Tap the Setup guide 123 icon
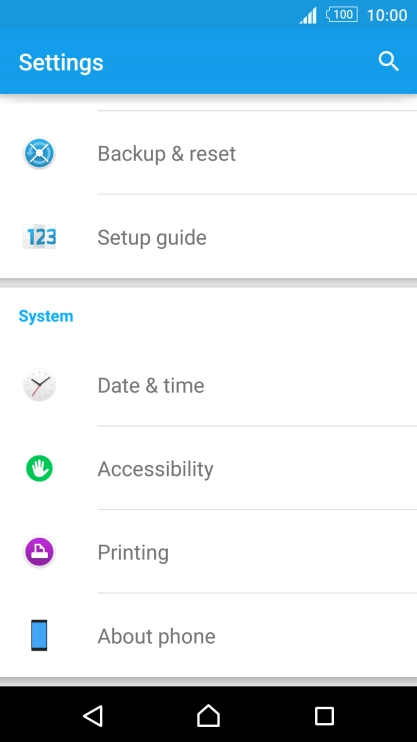The image size is (417, 742). [39, 237]
